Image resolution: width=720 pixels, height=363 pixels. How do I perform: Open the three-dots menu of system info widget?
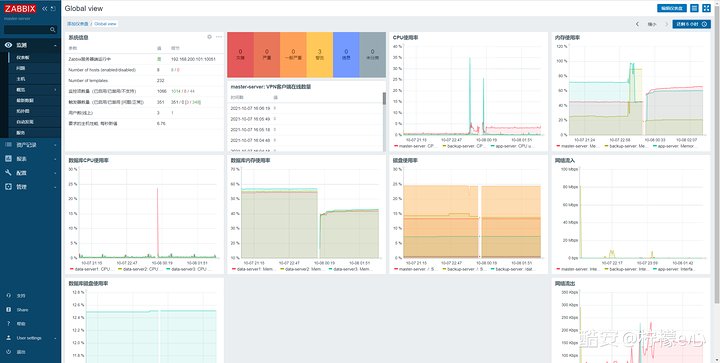click(x=219, y=37)
